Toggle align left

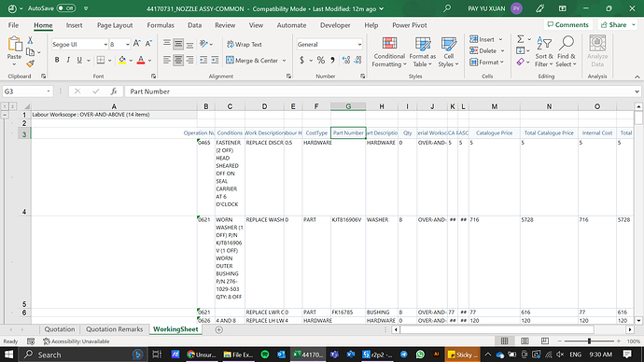pyautogui.click(x=167, y=61)
